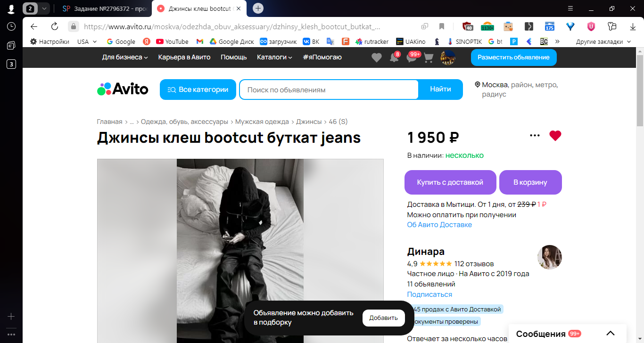Expand Каталоги menu
644x343 pixels.
coord(274,57)
